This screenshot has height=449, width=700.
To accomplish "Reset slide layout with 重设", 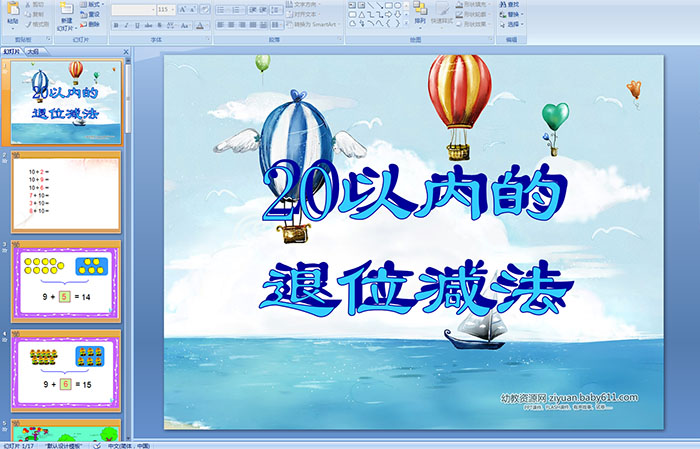I will [90, 14].
